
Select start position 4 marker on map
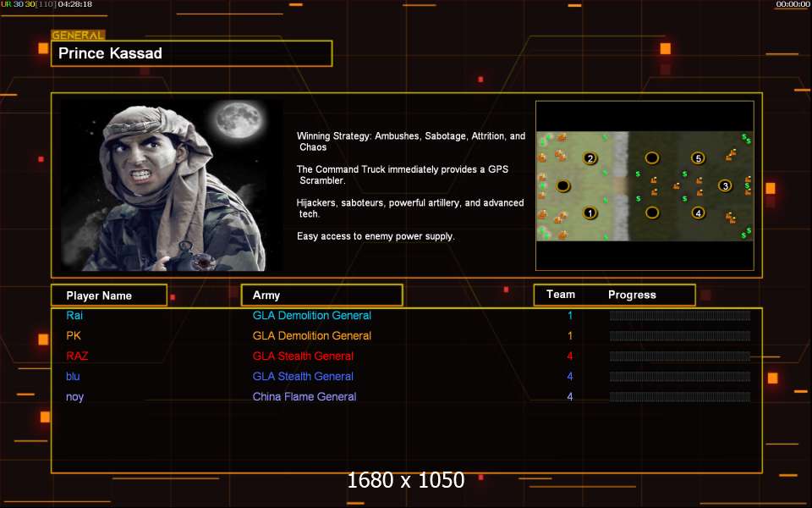coord(698,213)
